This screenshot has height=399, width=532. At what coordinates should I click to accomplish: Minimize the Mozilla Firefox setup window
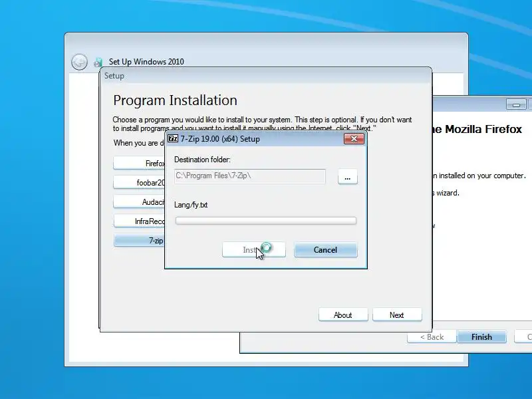tap(516, 104)
